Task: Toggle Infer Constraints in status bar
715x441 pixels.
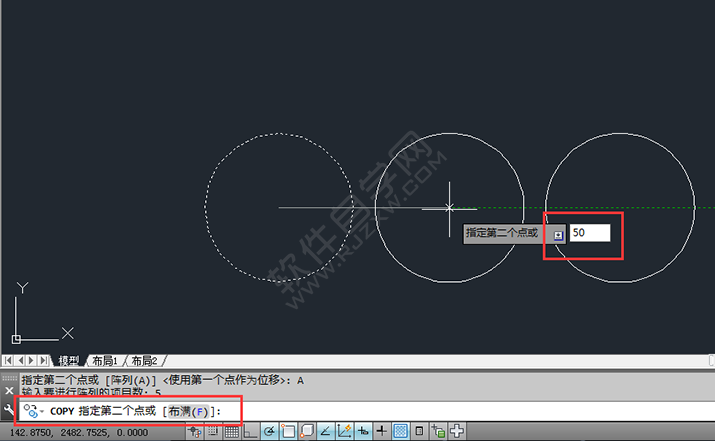Action: (x=195, y=431)
